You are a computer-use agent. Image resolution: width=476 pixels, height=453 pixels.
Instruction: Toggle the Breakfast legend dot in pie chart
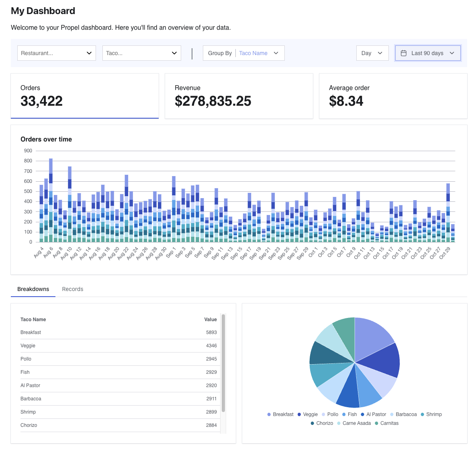269,414
